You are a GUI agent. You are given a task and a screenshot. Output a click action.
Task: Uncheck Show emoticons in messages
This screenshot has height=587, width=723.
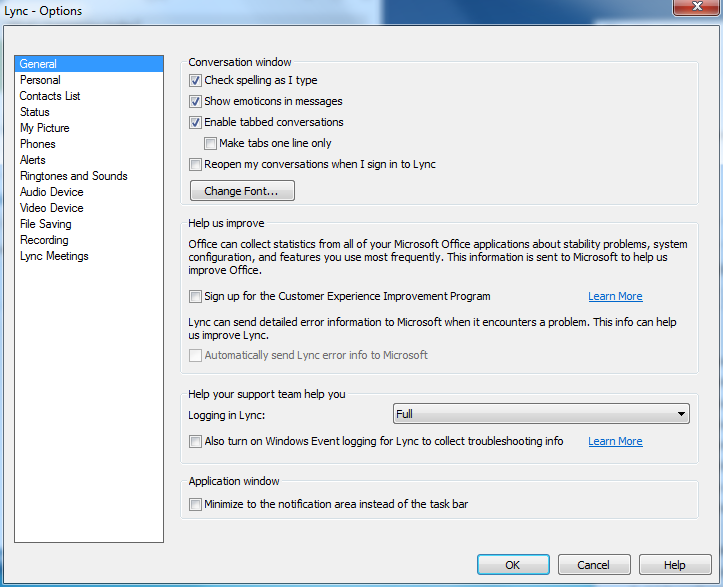(195, 101)
